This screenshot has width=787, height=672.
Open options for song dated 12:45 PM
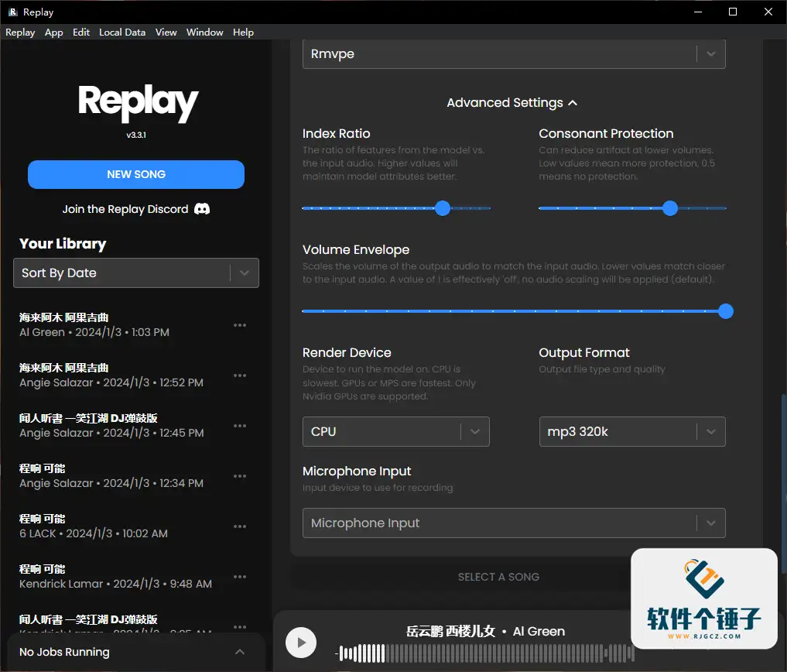click(x=240, y=425)
